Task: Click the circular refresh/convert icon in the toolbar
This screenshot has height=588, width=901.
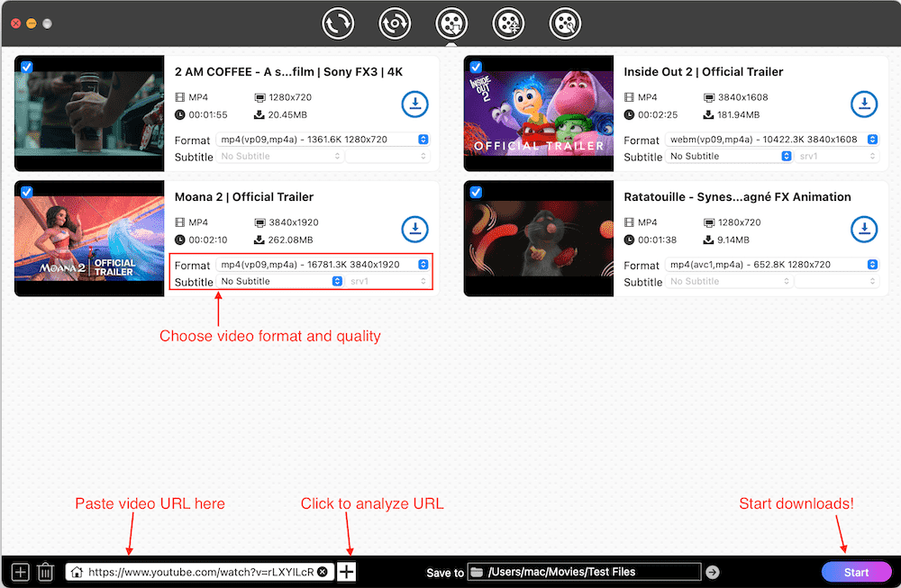Action: click(x=338, y=23)
